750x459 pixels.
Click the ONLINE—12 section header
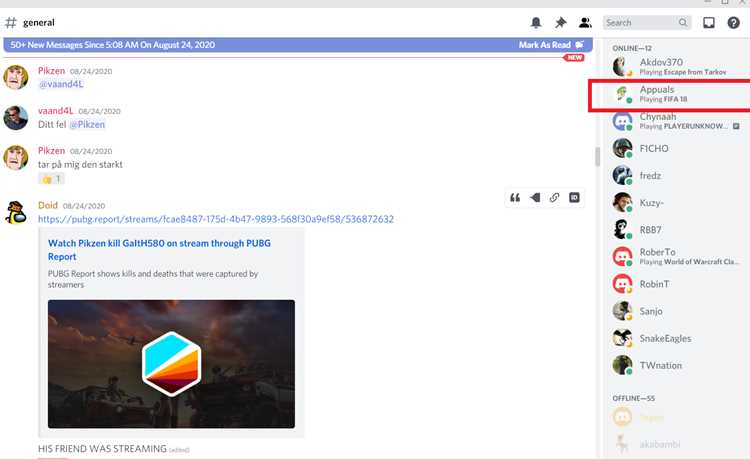(632, 48)
